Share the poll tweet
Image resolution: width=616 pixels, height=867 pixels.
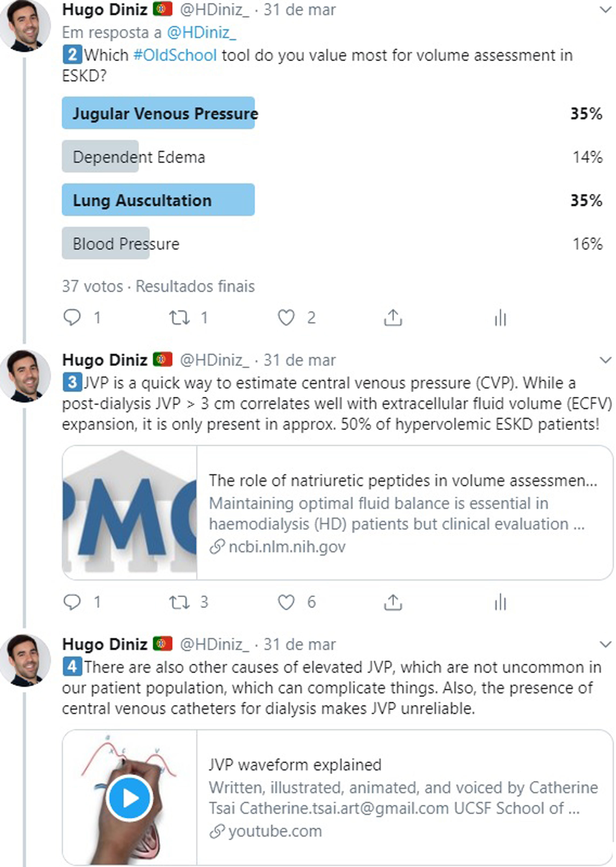[x=393, y=318]
